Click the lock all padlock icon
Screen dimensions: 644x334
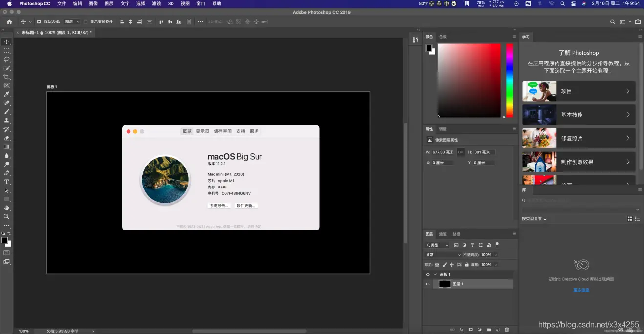coord(466,265)
